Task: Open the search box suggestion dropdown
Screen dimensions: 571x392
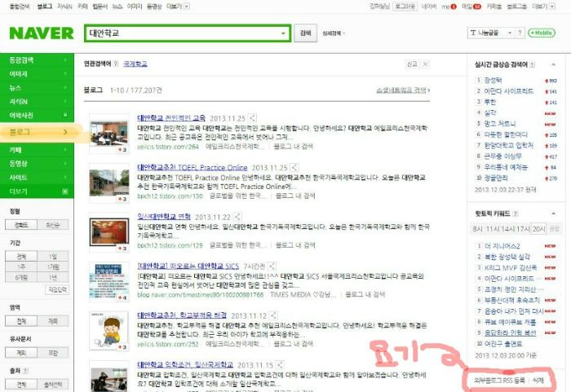Action: pyautogui.click(x=283, y=33)
